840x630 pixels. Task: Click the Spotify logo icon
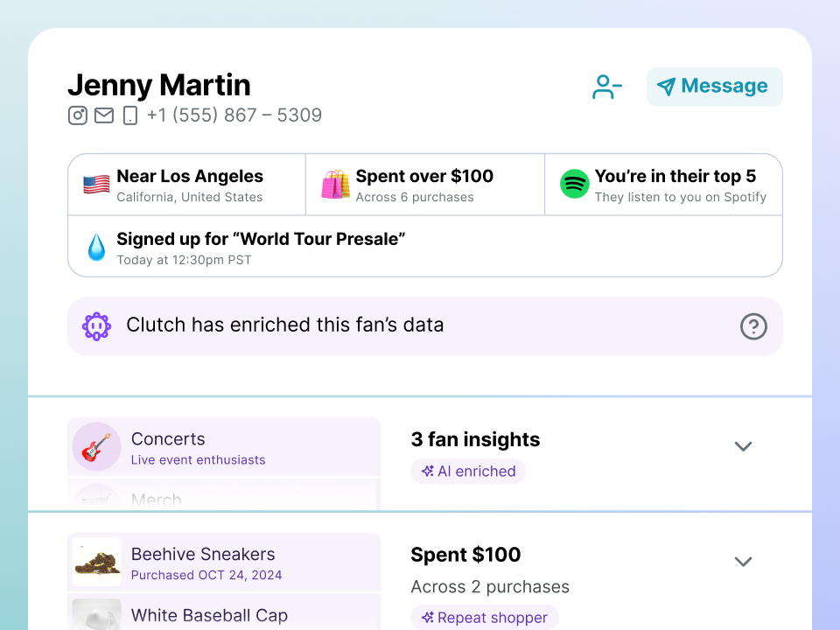[x=575, y=185]
